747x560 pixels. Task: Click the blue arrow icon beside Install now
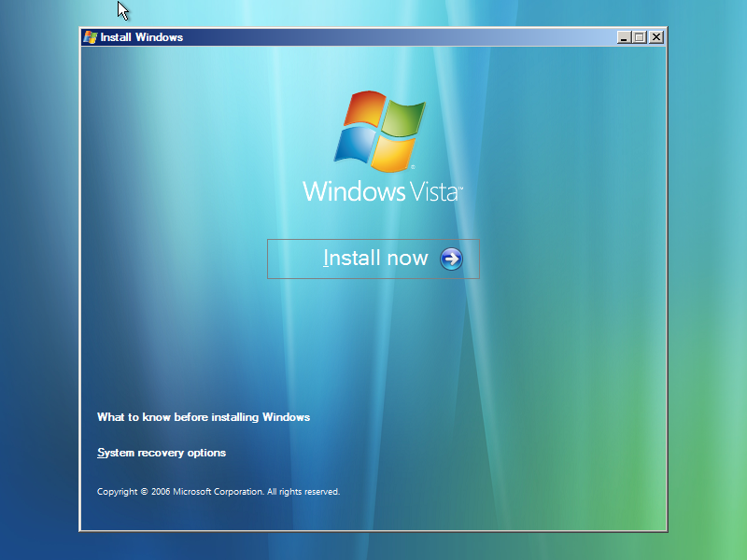click(451, 259)
